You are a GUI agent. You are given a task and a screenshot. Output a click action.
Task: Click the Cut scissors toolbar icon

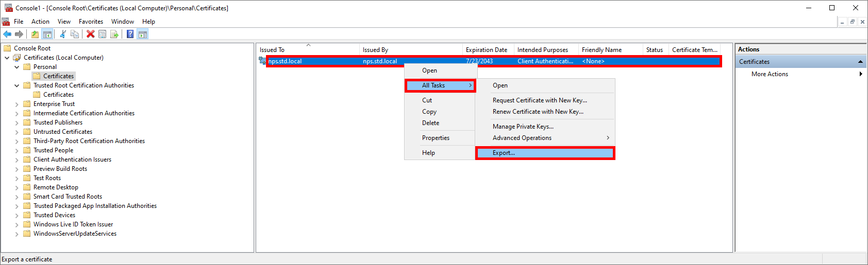coord(63,34)
